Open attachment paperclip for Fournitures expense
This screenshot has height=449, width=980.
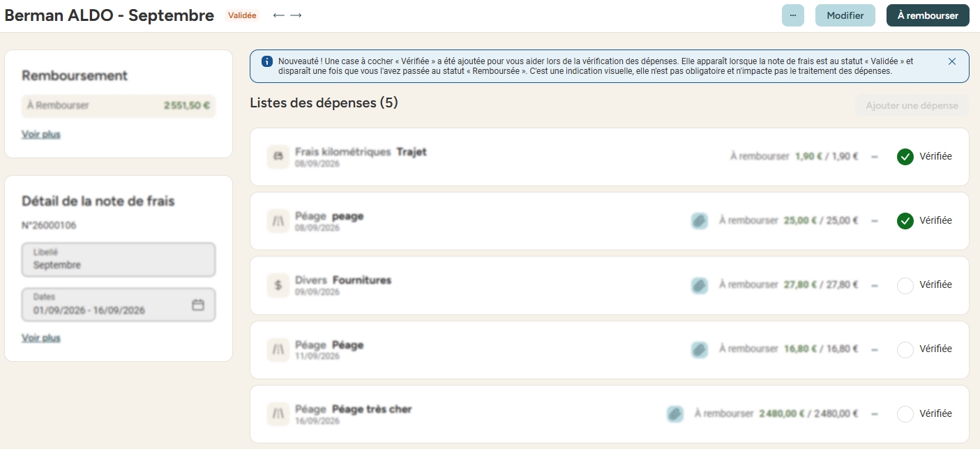700,284
